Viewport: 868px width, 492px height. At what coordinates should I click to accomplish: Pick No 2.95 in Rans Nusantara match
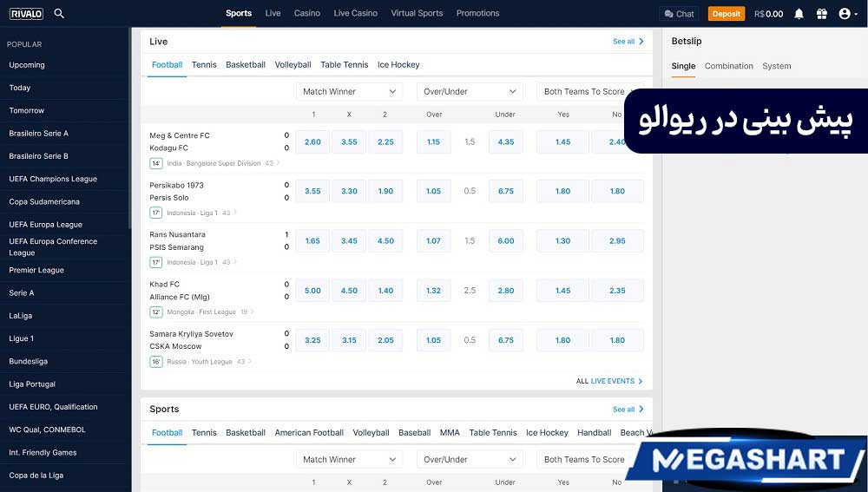[x=617, y=240]
